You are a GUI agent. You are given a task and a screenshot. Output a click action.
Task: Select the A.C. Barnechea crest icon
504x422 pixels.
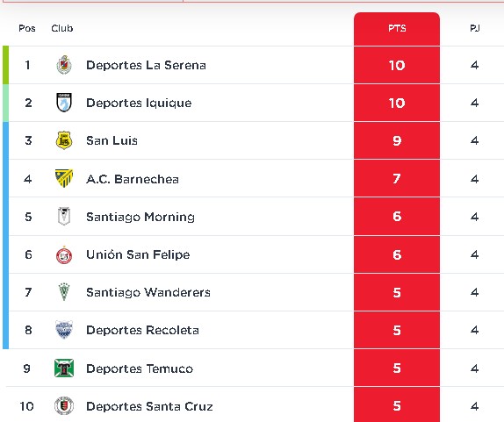(64, 178)
